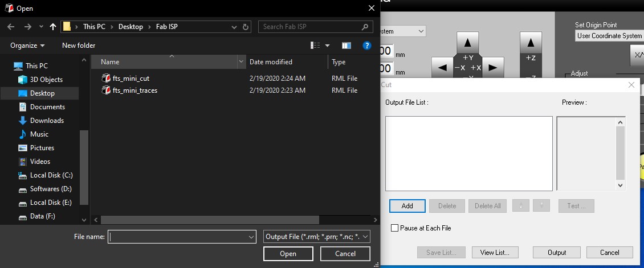Open recent locations dropdown arrow
The height and width of the screenshot is (268, 644).
[41, 27]
